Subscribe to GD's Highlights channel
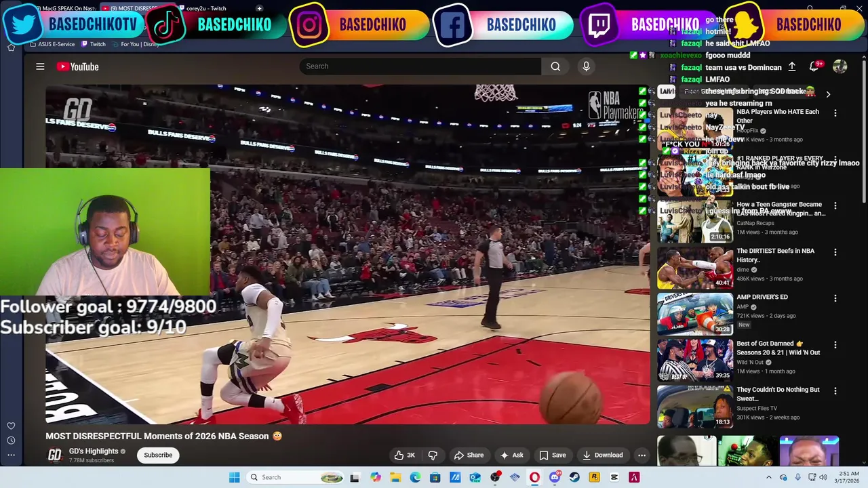Viewport: 868px width, 488px height. 158,455
